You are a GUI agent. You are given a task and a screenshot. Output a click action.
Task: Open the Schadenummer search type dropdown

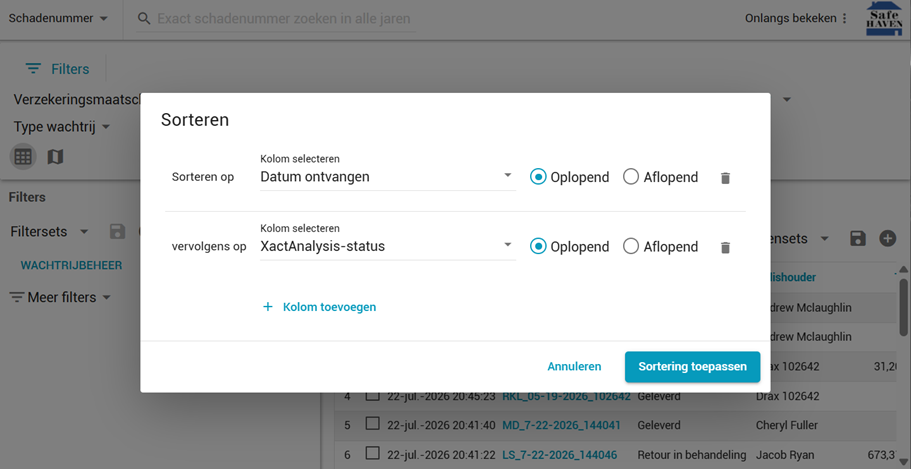tap(58, 19)
